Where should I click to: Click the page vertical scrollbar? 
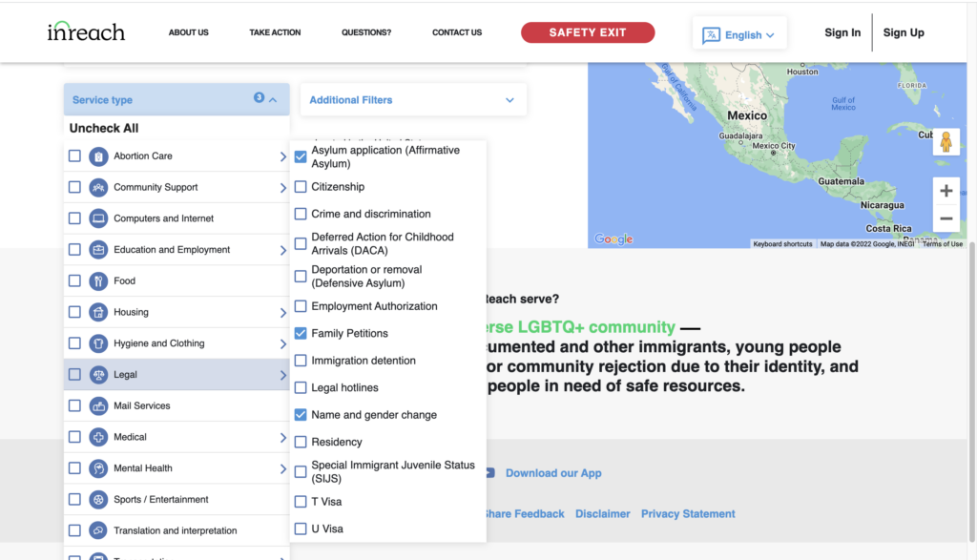(x=972, y=392)
